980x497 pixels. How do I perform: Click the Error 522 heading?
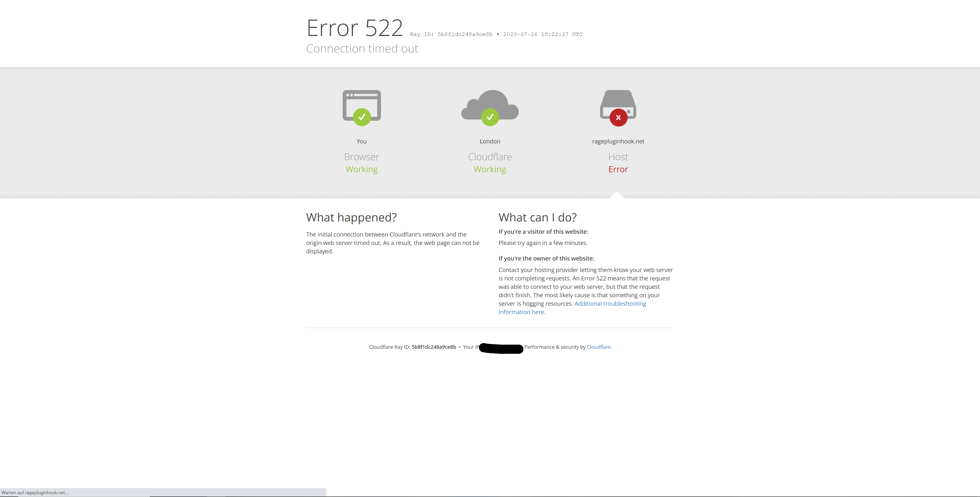tap(354, 28)
